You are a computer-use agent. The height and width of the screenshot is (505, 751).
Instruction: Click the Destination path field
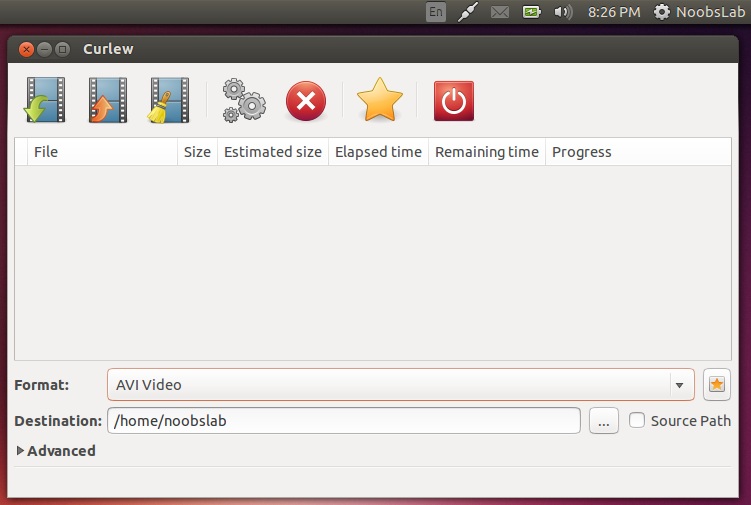pyautogui.click(x=344, y=421)
